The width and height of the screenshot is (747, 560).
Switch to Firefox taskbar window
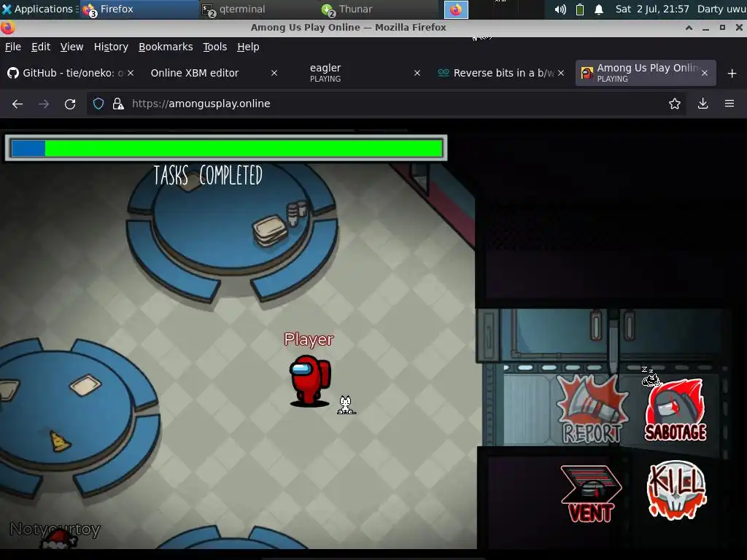pyautogui.click(x=139, y=9)
